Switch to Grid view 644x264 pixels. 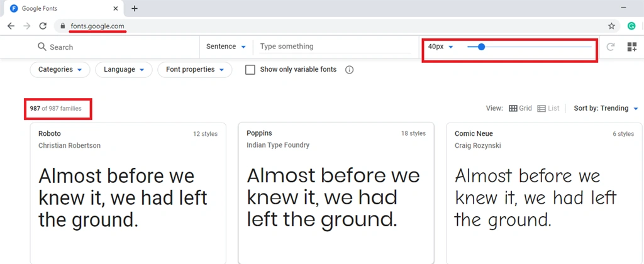click(x=520, y=108)
